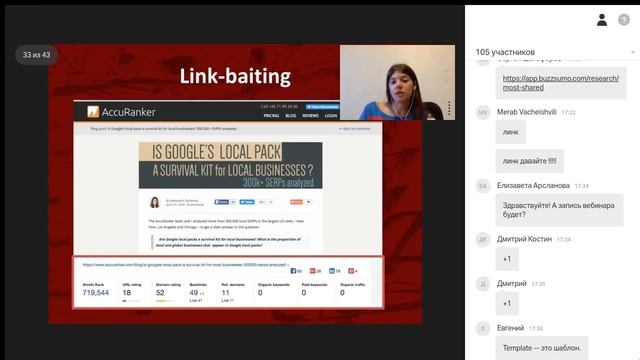The width and height of the screenshot is (640, 360).
Task: Click the Merab Vacheishvili name
Action: point(527,112)
